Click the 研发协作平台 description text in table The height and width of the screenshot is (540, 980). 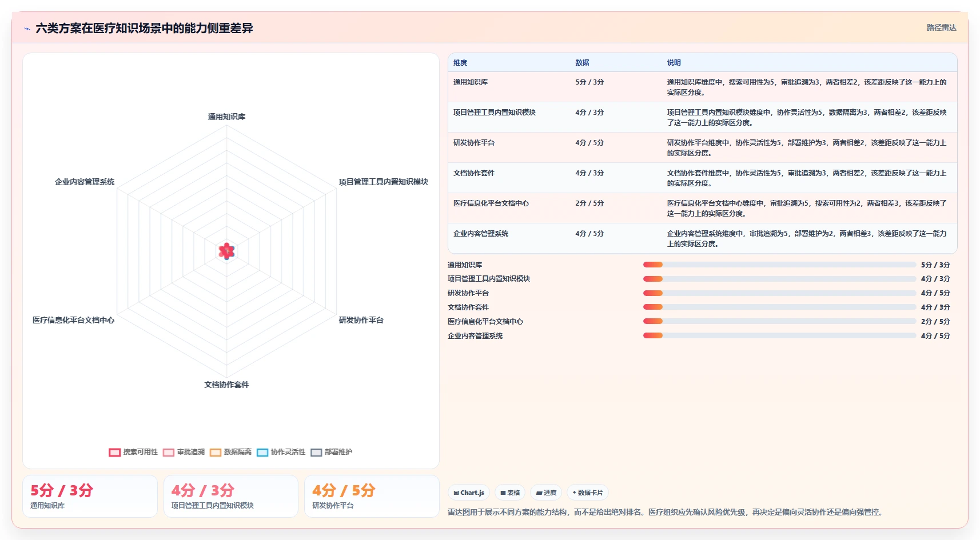point(807,148)
